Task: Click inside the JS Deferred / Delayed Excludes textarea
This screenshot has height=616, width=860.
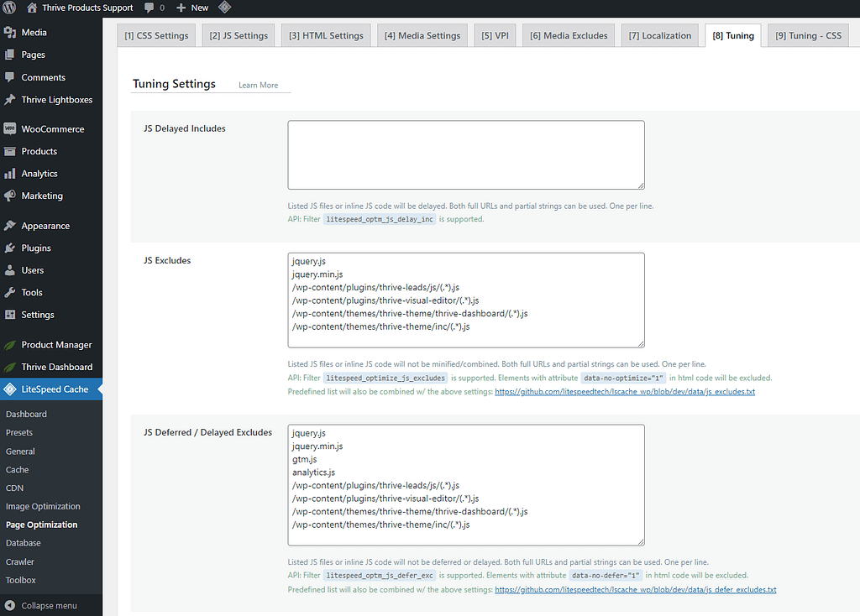Action: 465,485
